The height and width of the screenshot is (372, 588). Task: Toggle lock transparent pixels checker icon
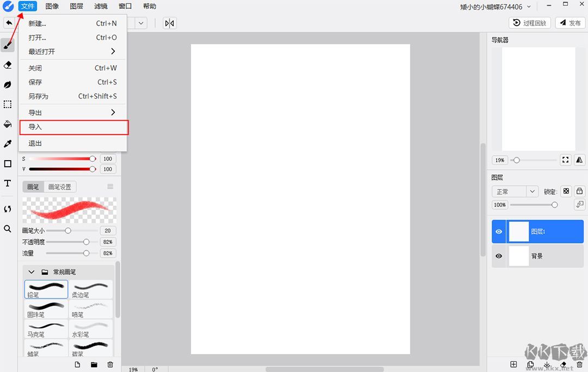click(566, 191)
